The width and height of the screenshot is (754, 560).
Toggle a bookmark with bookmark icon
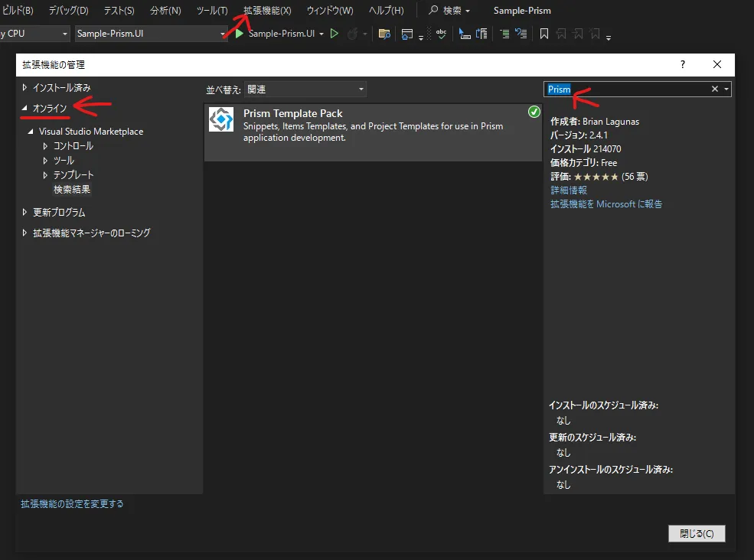tap(543, 34)
